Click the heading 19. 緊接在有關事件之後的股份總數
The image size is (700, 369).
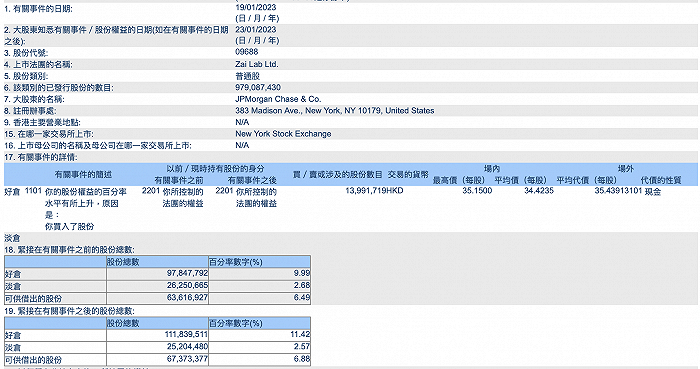click(x=69, y=311)
